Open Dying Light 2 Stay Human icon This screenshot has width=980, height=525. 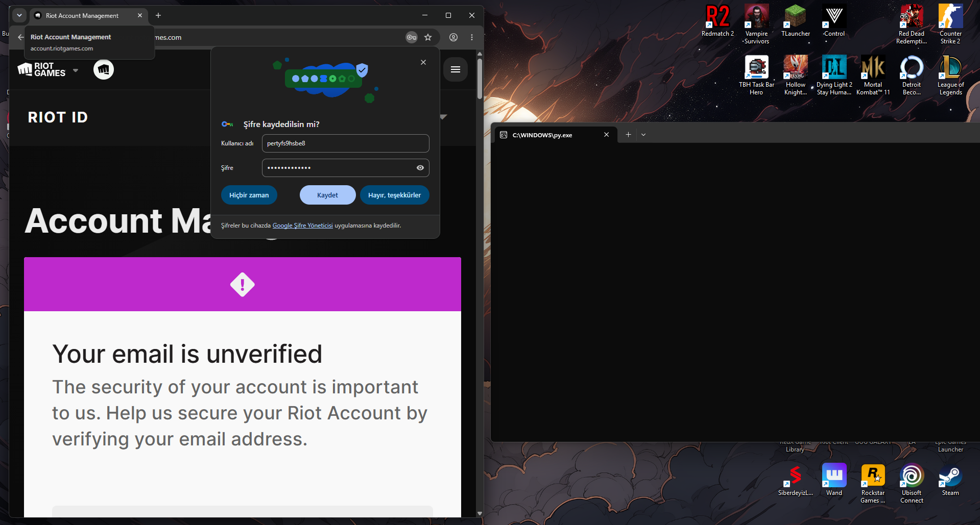[x=834, y=76]
